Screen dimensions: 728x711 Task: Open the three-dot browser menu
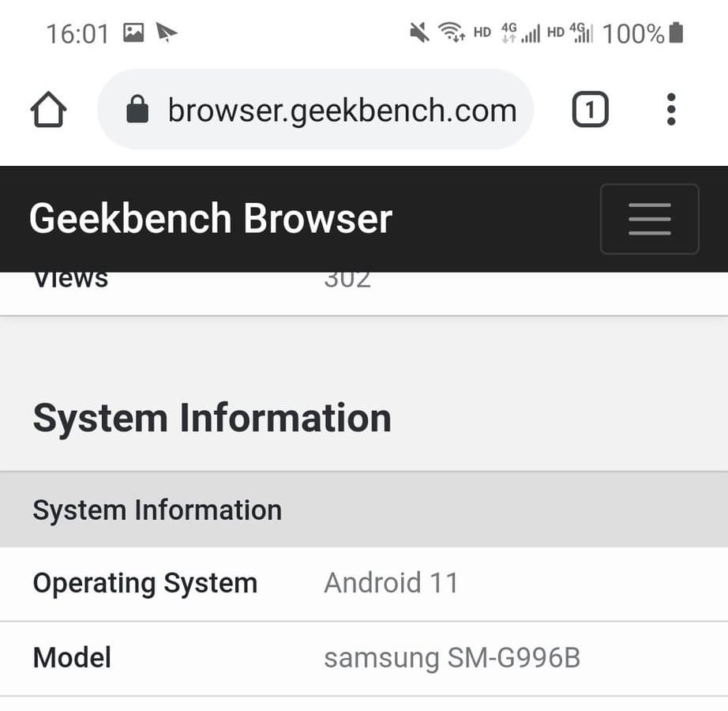[671, 110]
